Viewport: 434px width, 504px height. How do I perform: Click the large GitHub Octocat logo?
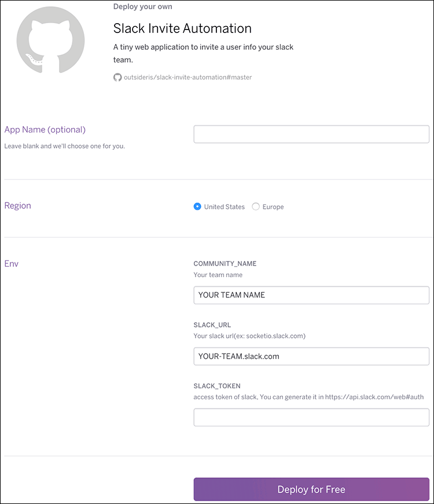[50, 40]
